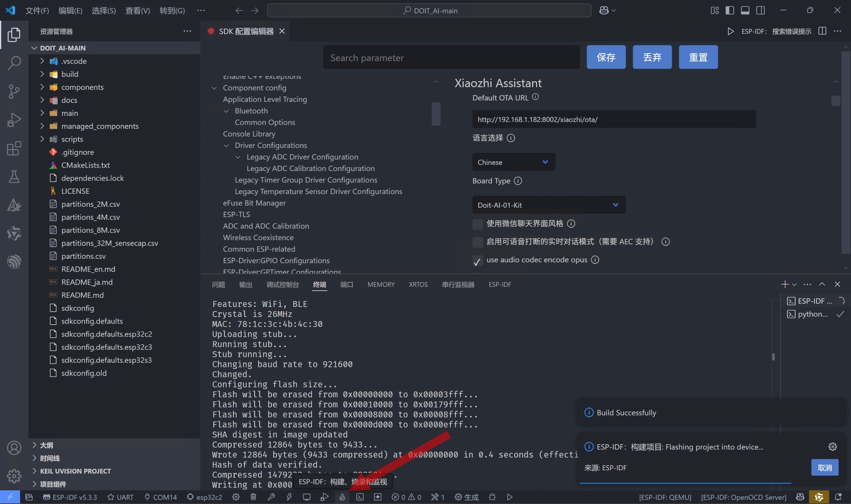The width and height of the screenshot is (851, 504).
Task: Click the build, flash and monitor flame icon
Action: point(342,497)
